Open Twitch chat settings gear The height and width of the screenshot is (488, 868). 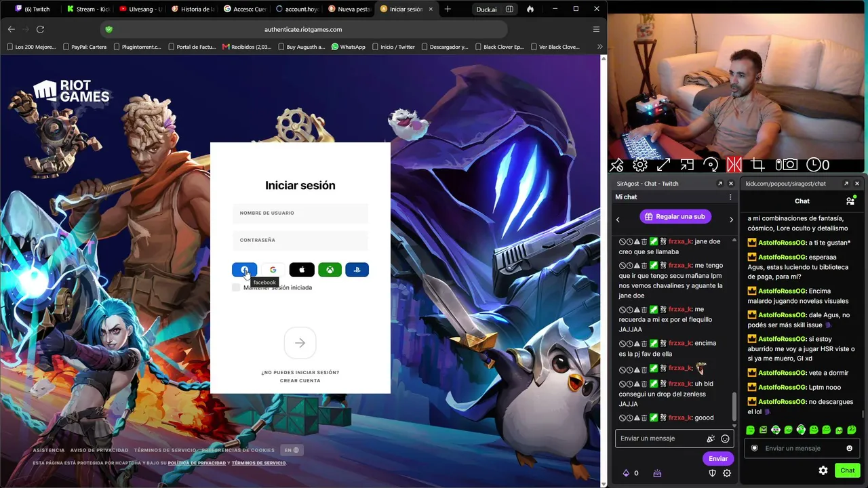727,473
